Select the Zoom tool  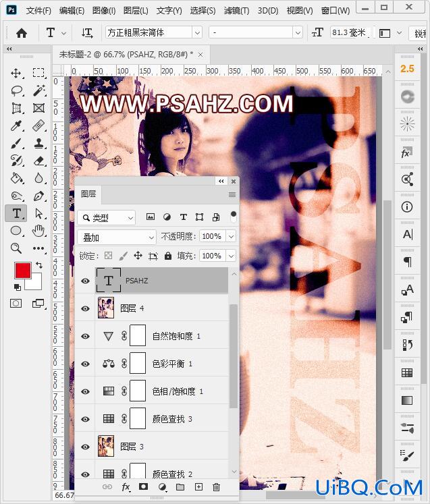coord(16,248)
